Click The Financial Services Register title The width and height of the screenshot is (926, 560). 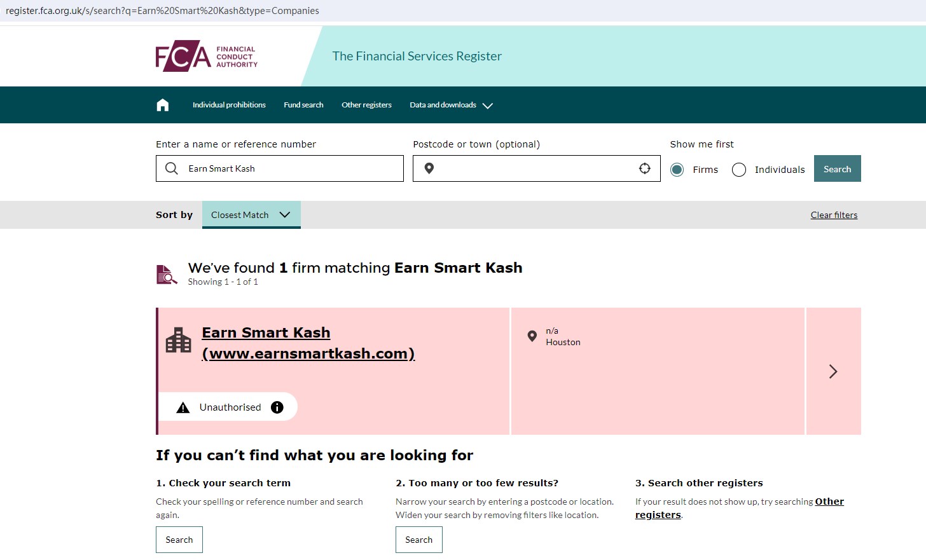[x=417, y=56]
